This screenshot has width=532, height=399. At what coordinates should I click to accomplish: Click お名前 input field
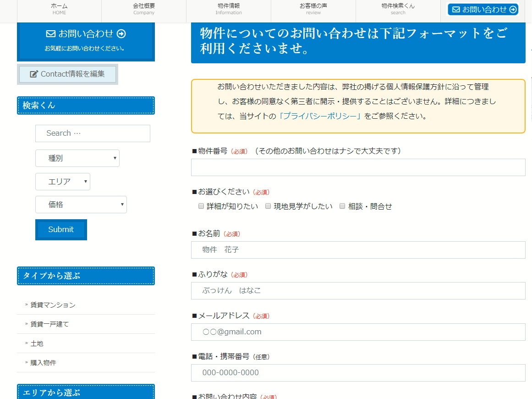(358, 250)
